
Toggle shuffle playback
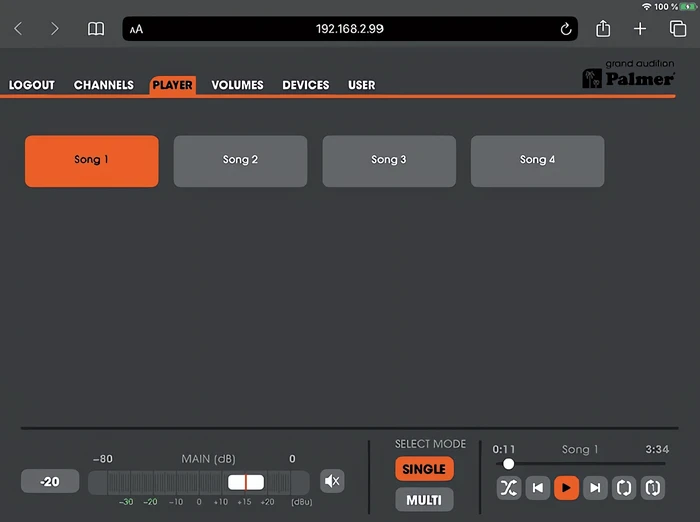[508, 488]
